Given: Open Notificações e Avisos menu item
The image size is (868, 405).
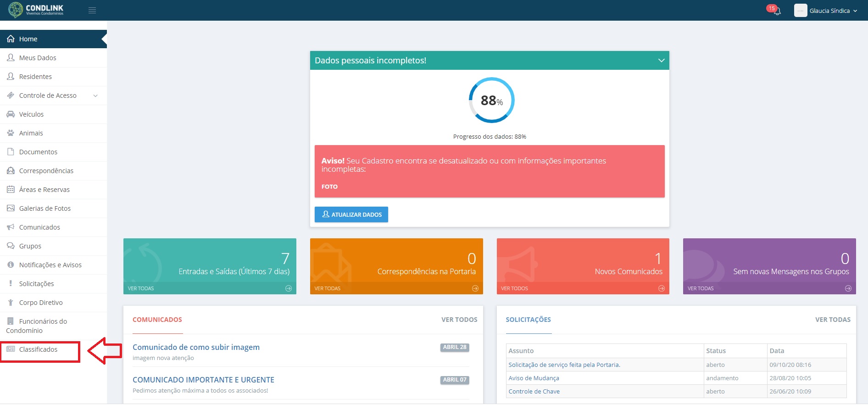Looking at the screenshot, I should [53, 265].
